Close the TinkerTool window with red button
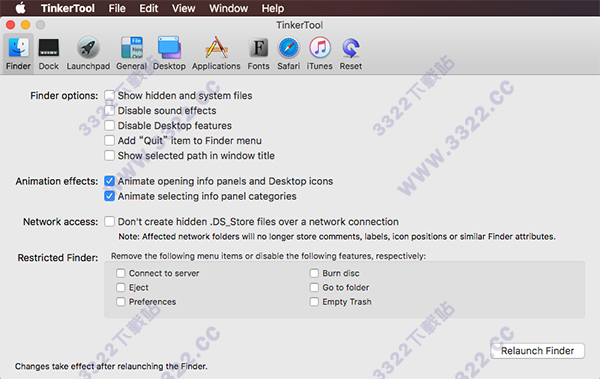Image resolution: width=600 pixels, height=379 pixels. point(11,25)
